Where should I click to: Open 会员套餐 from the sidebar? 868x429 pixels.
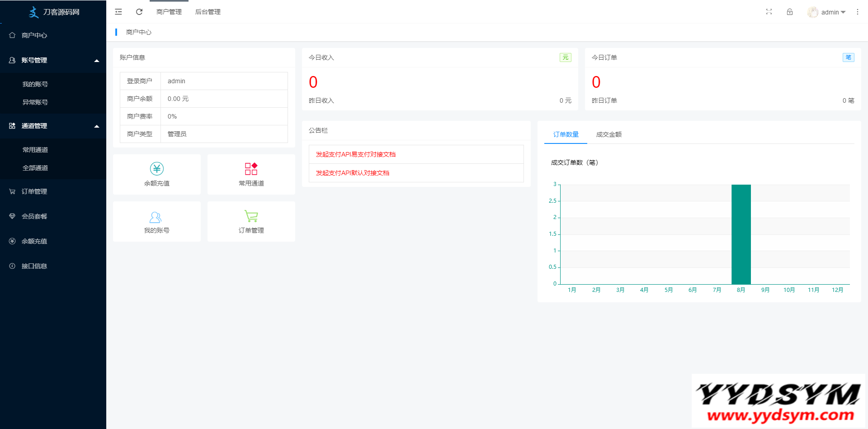pos(34,216)
